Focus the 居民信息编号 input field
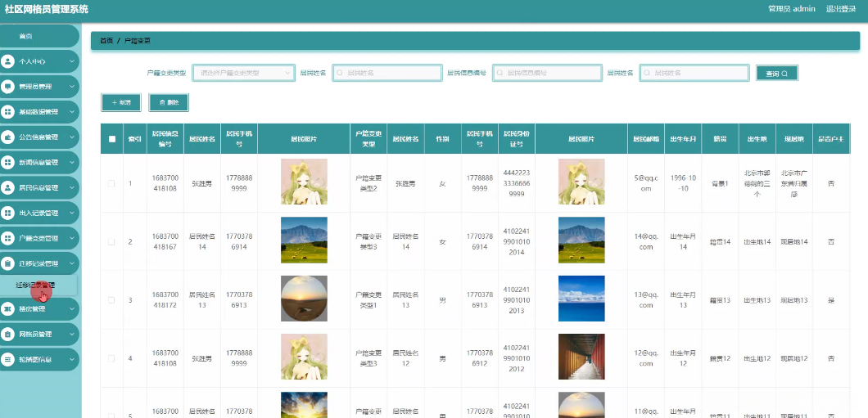Viewport: 868px width, 418px height. pos(547,73)
